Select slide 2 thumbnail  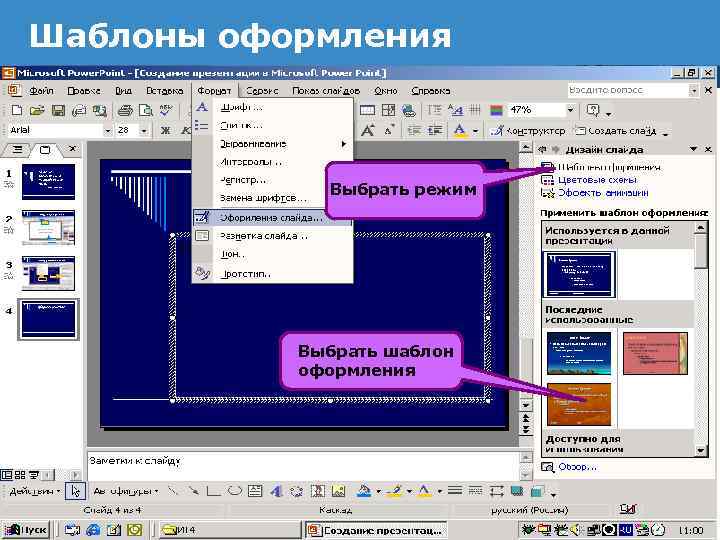(x=48, y=228)
